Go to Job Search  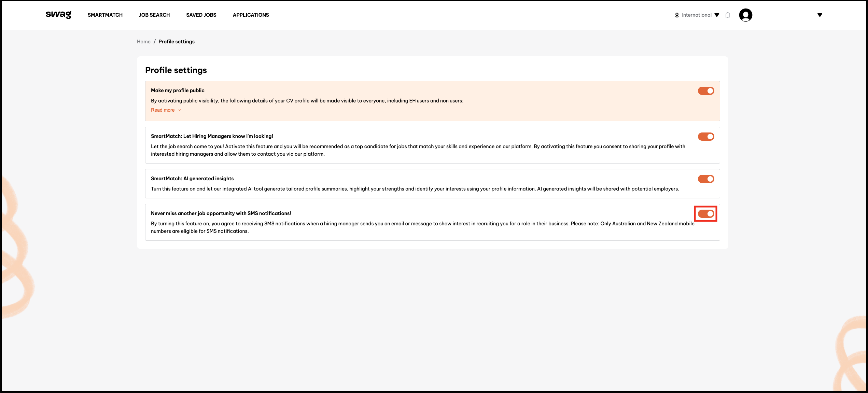click(x=154, y=15)
